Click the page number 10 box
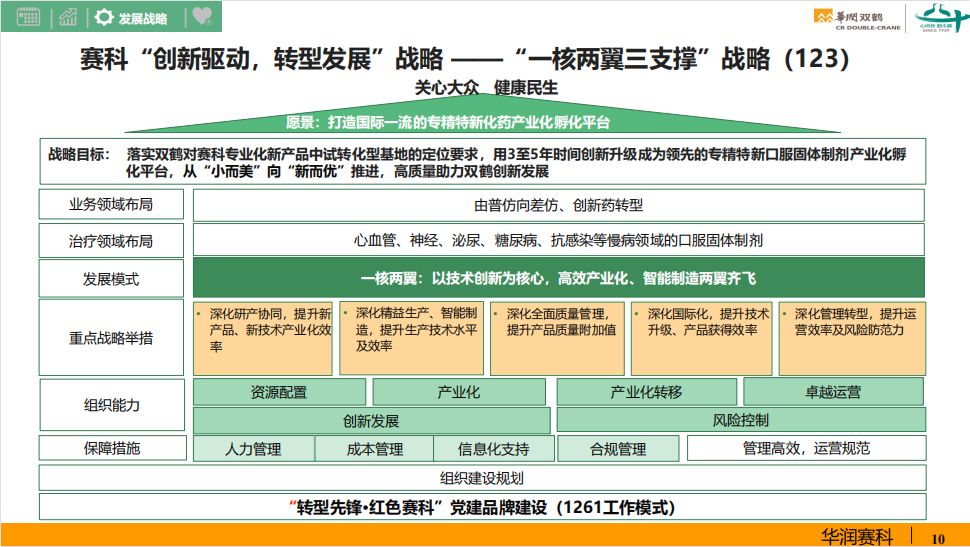Viewport: 970px width, 547px height. (x=938, y=538)
